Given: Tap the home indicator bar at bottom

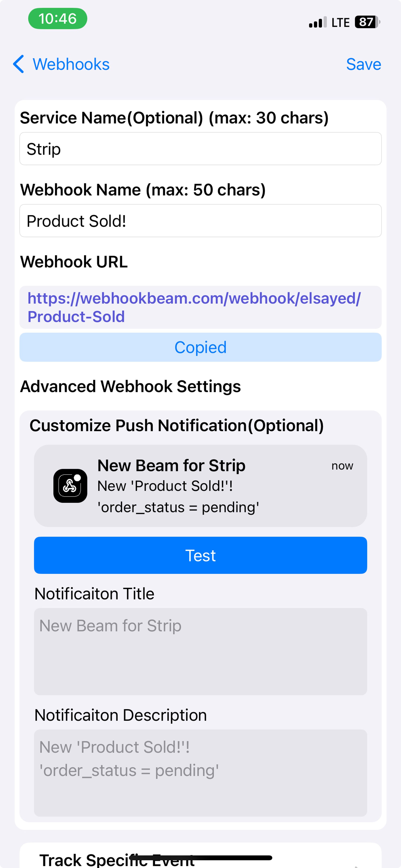Looking at the screenshot, I should point(200,858).
